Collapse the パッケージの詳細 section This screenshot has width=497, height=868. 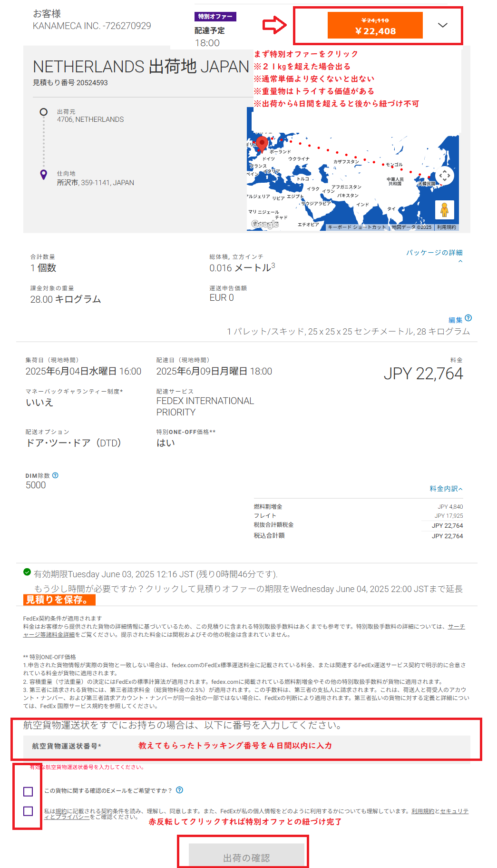click(x=434, y=253)
